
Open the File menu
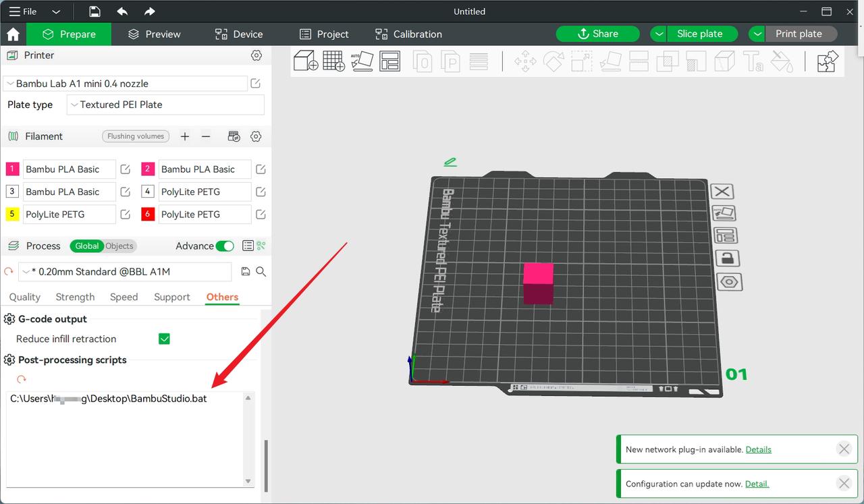tap(24, 11)
